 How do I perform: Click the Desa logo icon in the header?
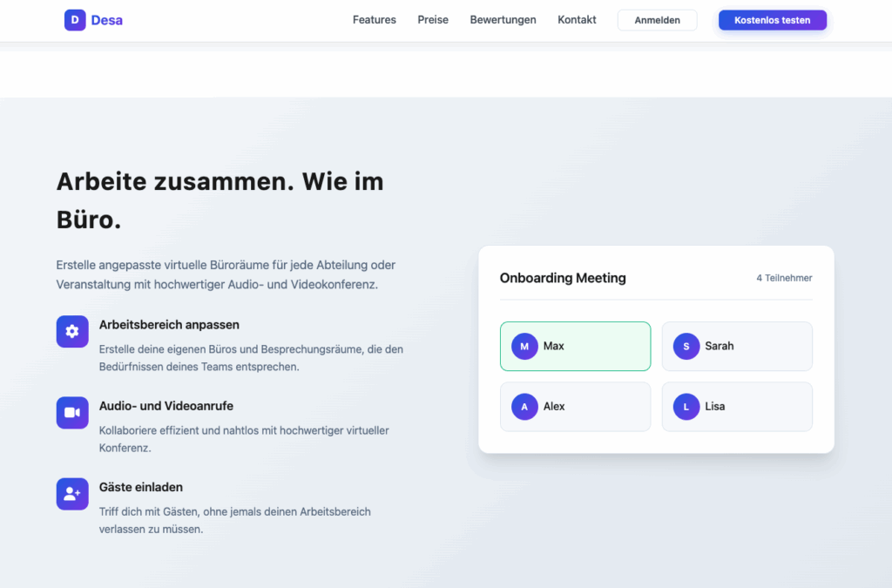(x=73, y=19)
